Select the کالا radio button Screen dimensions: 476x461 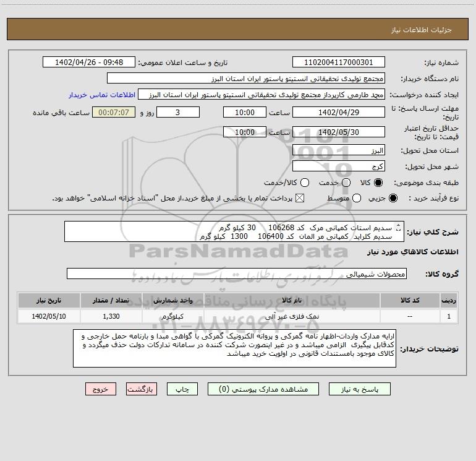378,183
